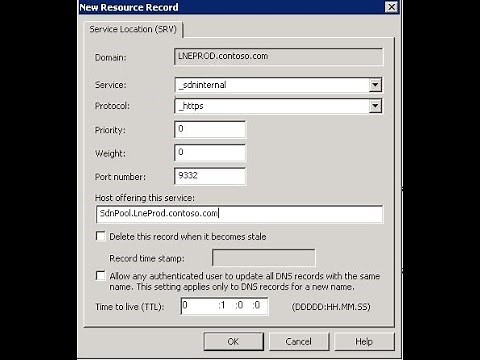Click the Weight: label

[x=110, y=154]
